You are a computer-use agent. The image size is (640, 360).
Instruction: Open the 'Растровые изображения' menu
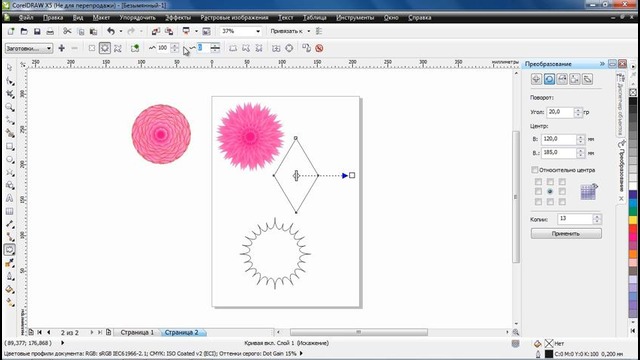point(234,18)
